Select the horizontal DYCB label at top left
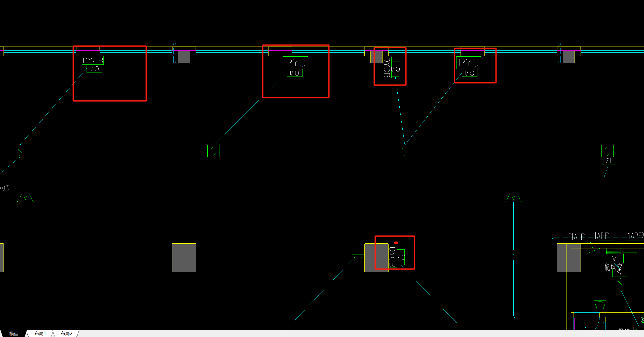The width and height of the screenshot is (644, 337). (x=93, y=60)
